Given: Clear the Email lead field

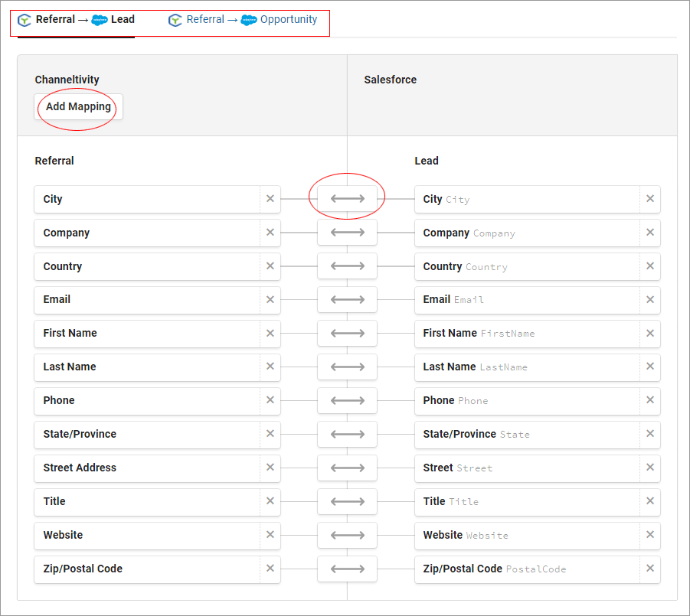Looking at the screenshot, I should click(650, 300).
